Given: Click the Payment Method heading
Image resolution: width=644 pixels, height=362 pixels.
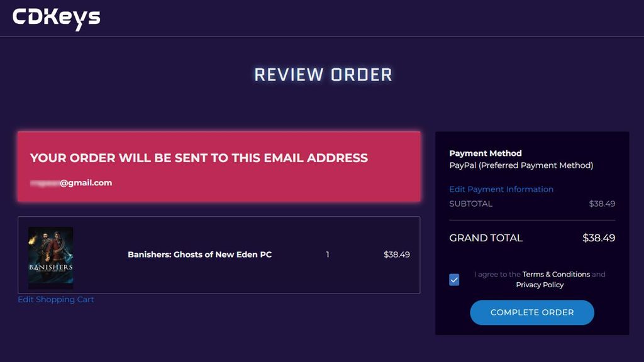Looking at the screenshot, I should point(485,153).
